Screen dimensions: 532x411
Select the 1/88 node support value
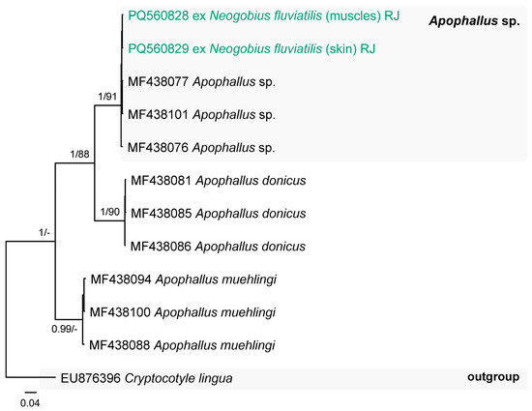79,155
